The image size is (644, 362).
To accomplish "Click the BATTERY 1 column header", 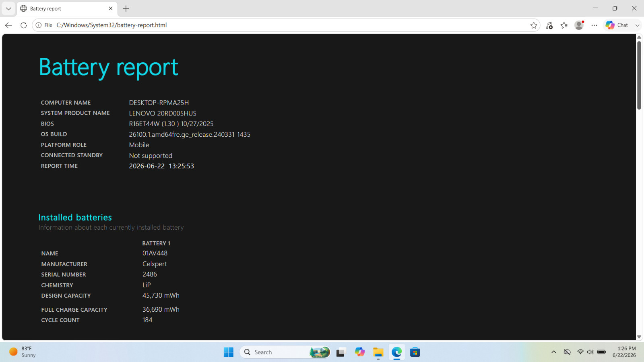I will point(156,243).
